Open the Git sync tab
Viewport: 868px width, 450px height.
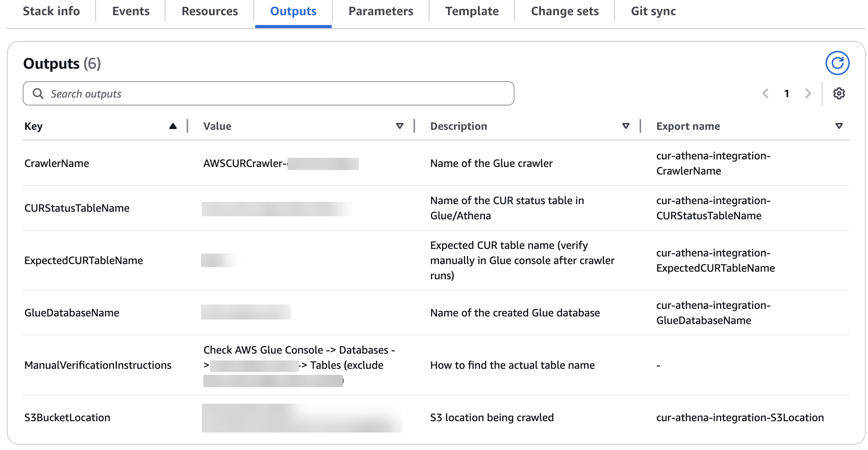click(x=653, y=11)
